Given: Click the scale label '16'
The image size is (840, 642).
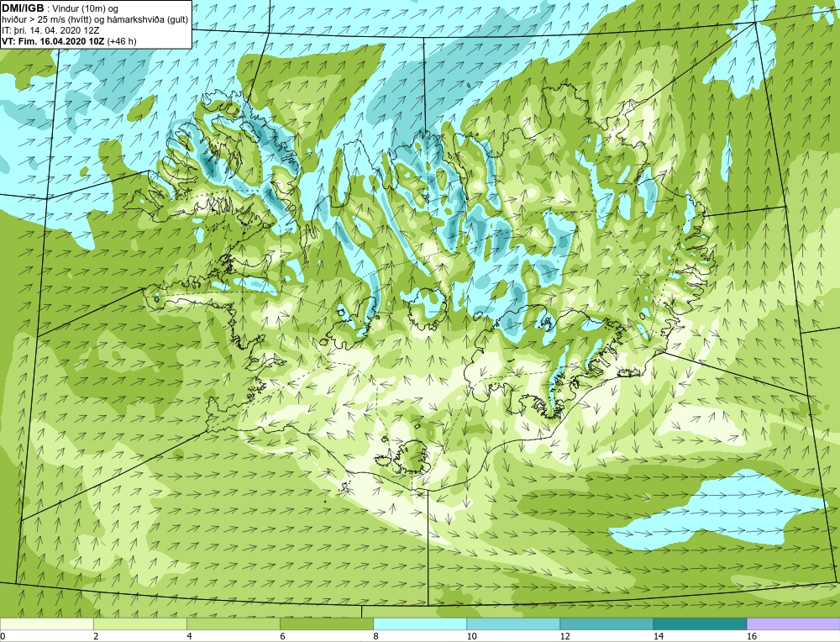Looking at the screenshot, I should coord(752,636).
